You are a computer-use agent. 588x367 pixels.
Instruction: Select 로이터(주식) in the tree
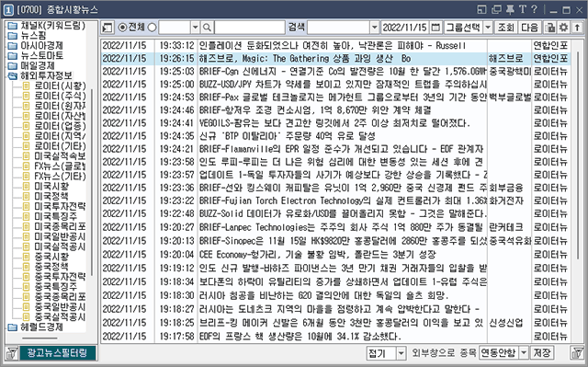click(60, 96)
